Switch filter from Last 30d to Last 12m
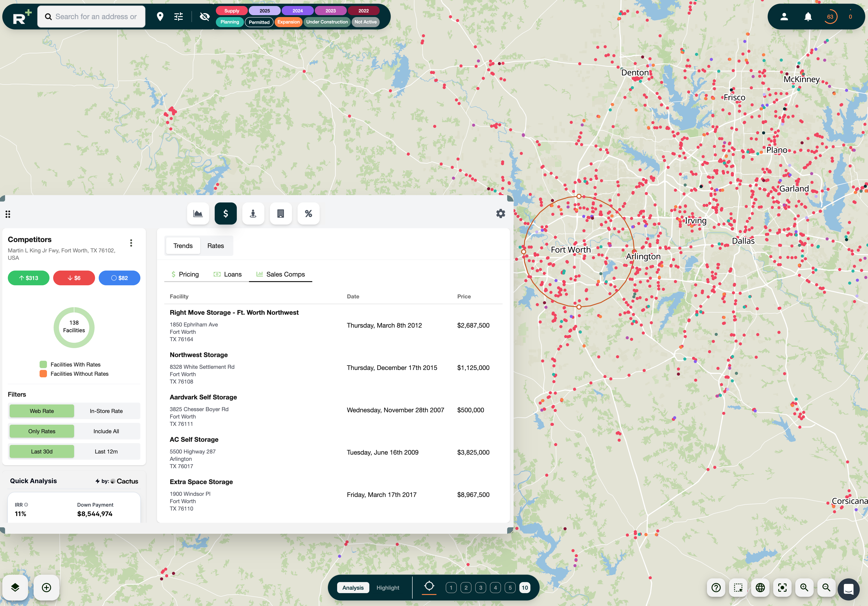Viewport: 868px width, 606px height. pyautogui.click(x=106, y=451)
